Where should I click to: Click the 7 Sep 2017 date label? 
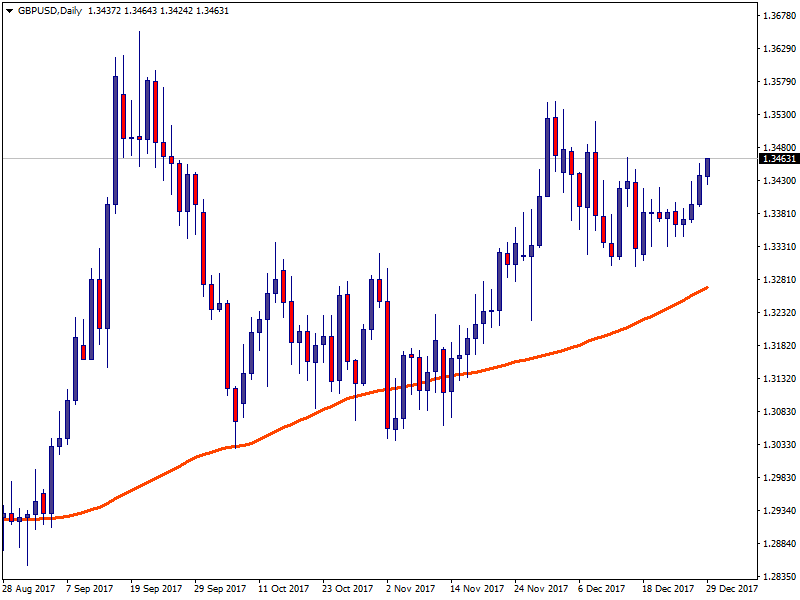pos(91,589)
